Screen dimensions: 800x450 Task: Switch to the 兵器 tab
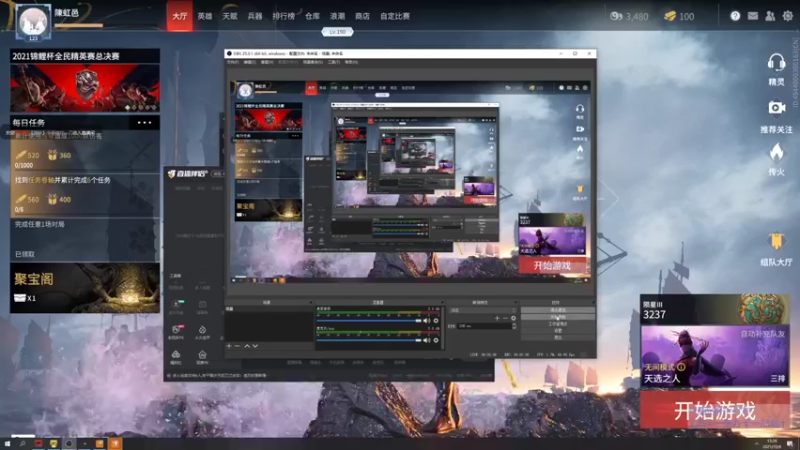[255, 16]
